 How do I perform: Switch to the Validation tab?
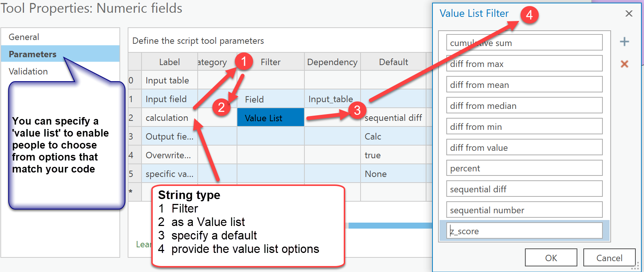[28, 71]
